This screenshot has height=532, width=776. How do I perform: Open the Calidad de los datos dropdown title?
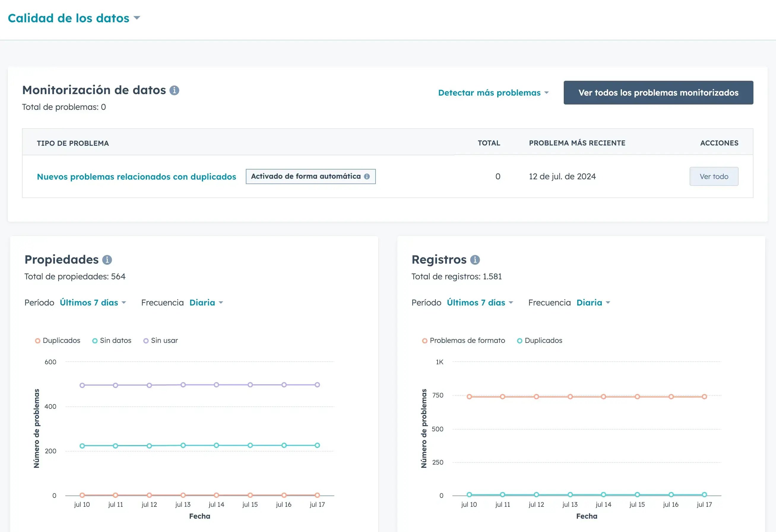click(x=74, y=18)
